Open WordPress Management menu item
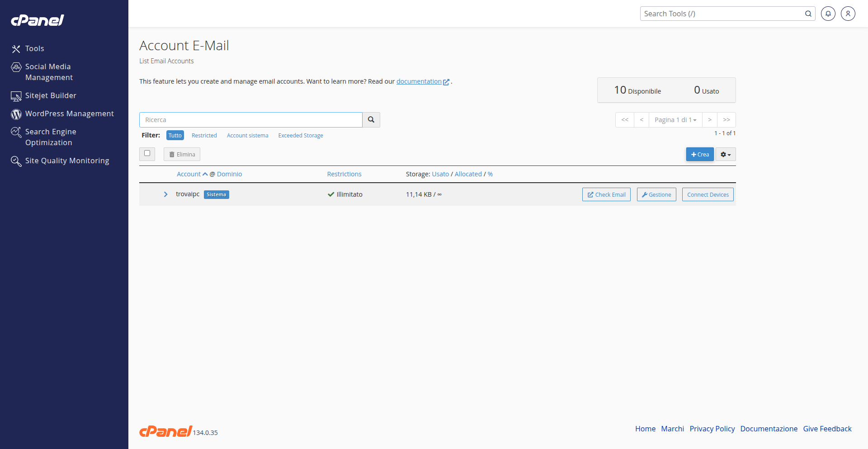 (70, 113)
